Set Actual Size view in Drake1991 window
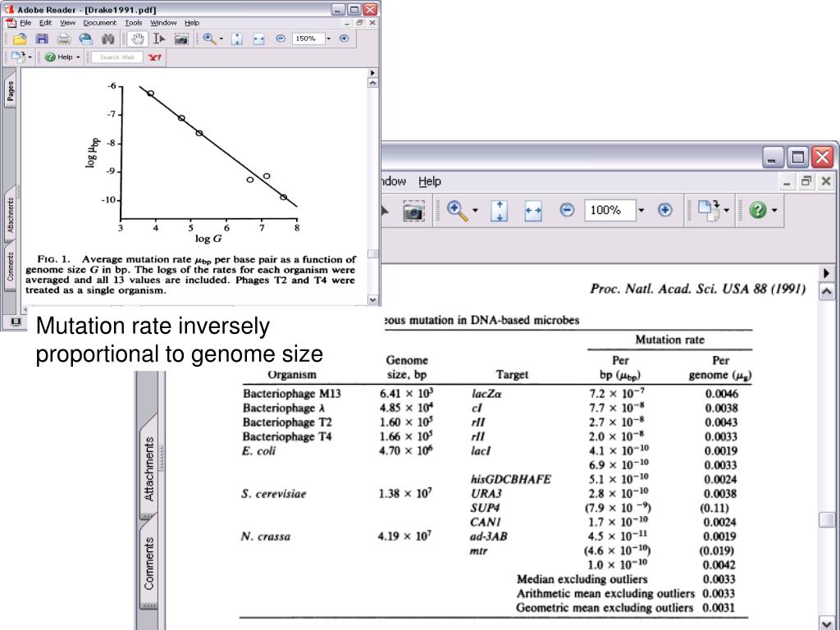 (x=237, y=39)
